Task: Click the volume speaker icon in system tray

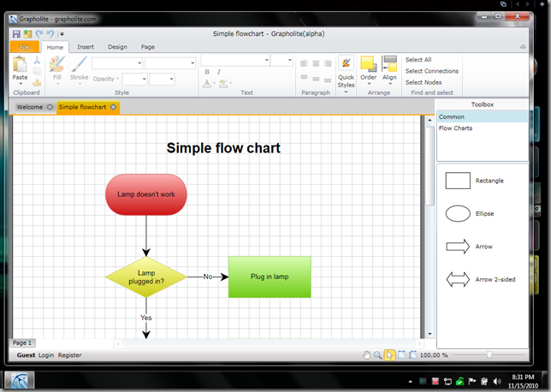Action: click(x=497, y=382)
